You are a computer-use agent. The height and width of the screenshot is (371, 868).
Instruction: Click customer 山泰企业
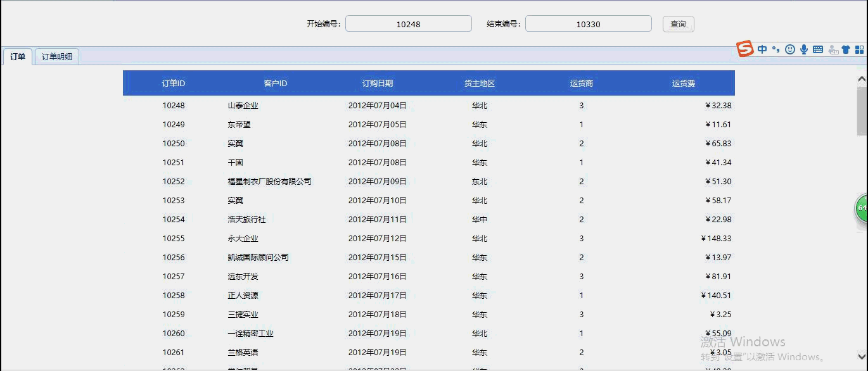tap(243, 106)
